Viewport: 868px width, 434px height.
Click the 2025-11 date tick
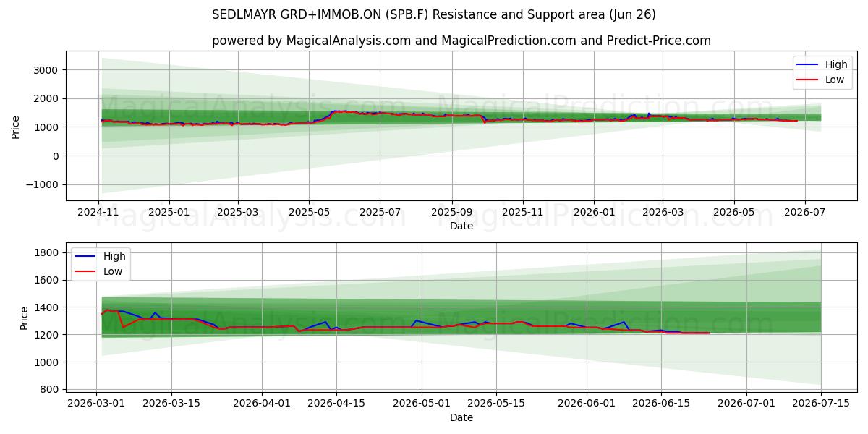point(522,212)
